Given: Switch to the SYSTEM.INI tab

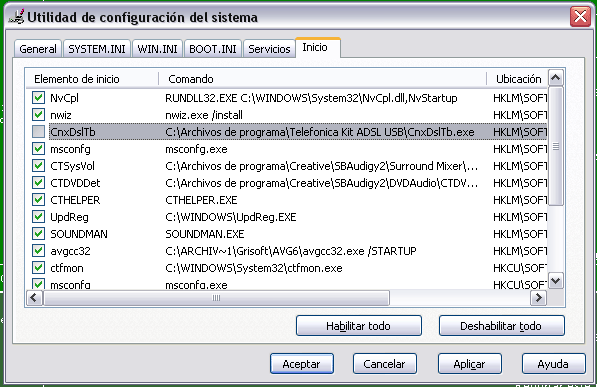Looking at the screenshot, I should (97, 49).
